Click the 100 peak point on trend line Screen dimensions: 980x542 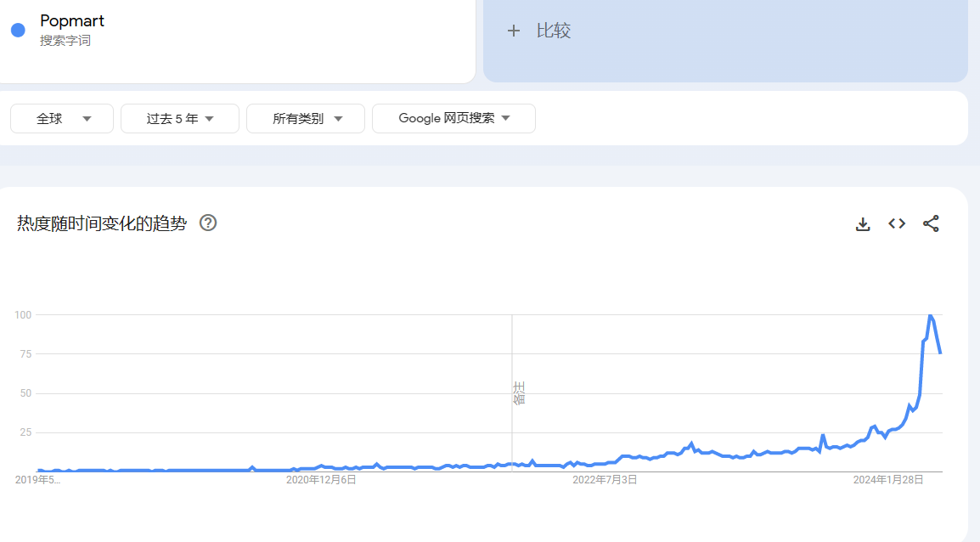[931, 316]
